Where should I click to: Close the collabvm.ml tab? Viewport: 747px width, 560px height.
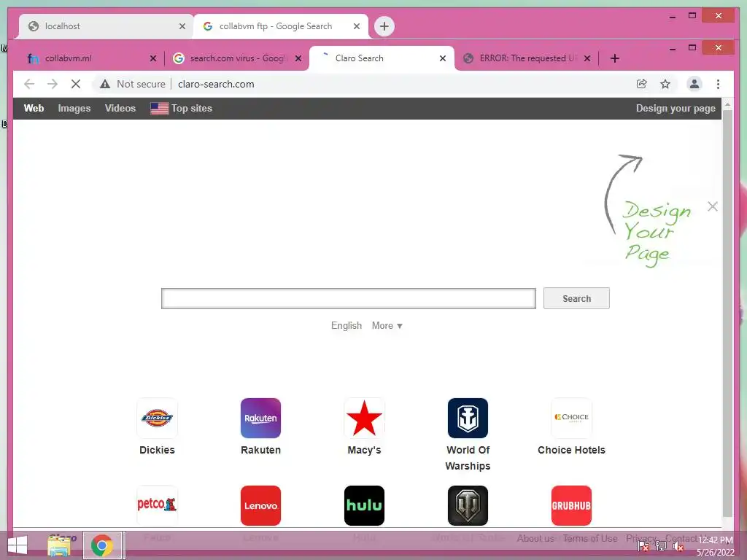pyautogui.click(x=153, y=58)
